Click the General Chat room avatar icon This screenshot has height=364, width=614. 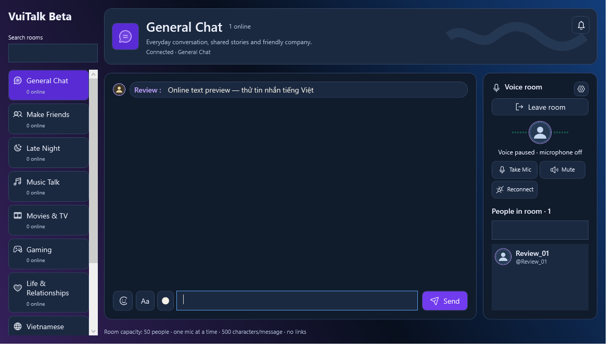[x=125, y=36]
